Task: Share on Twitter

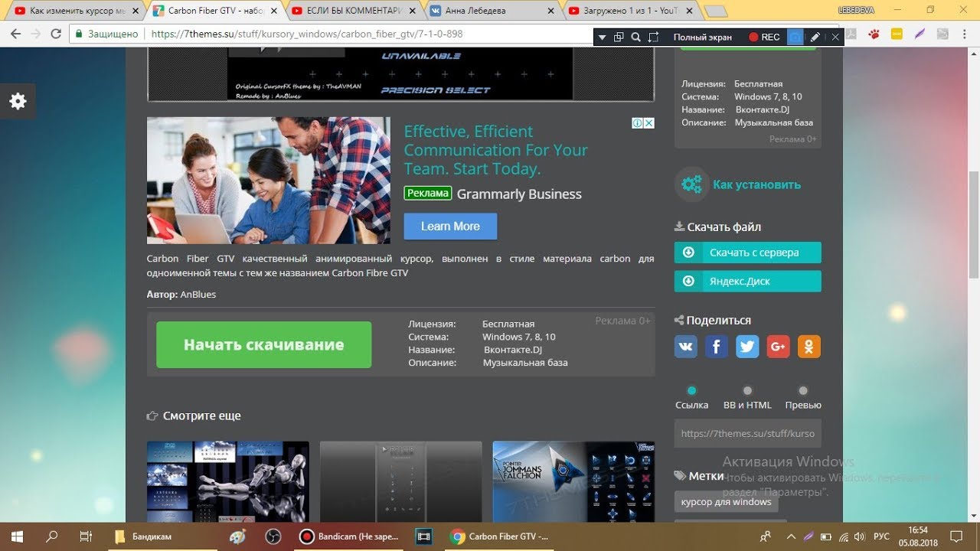Action: (747, 347)
